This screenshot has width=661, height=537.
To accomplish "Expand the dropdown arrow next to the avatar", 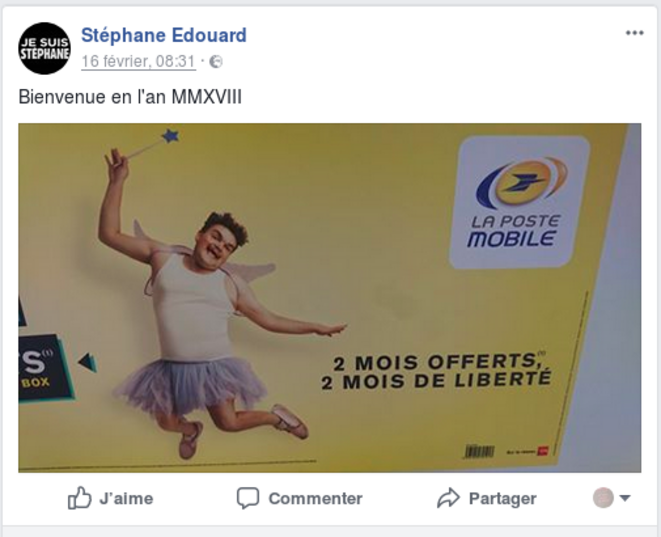I will (625, 498).
